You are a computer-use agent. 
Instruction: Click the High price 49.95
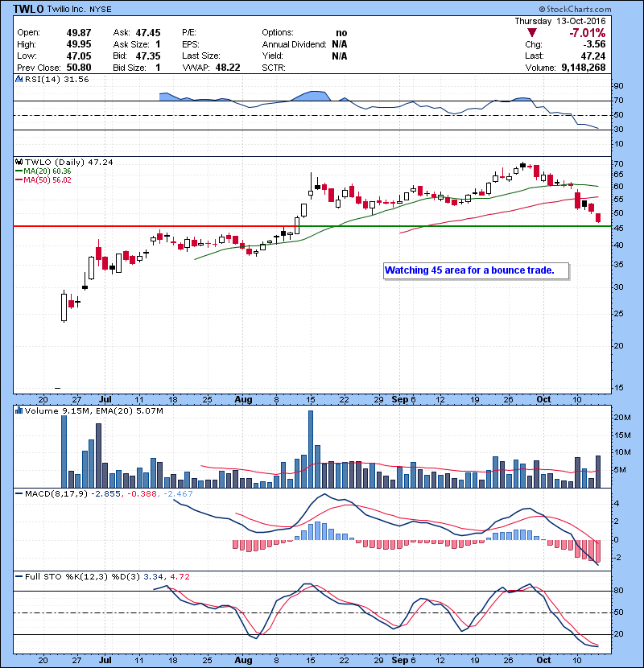pos(79,44)
